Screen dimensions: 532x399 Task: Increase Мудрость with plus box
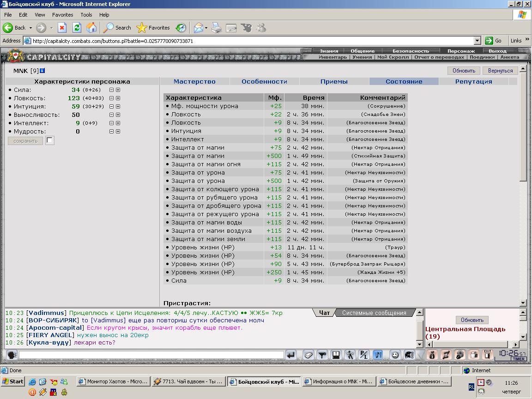click(x=118, y=131)
